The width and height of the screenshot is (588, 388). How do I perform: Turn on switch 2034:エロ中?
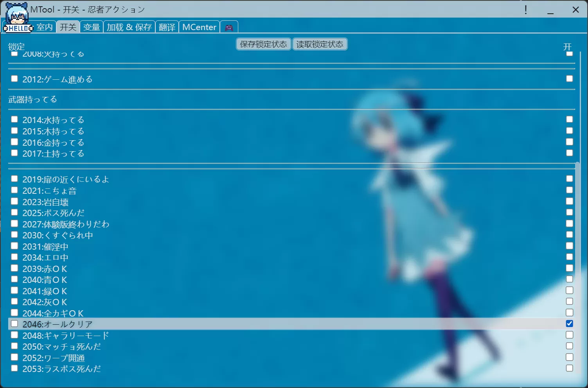click(570, 257)
